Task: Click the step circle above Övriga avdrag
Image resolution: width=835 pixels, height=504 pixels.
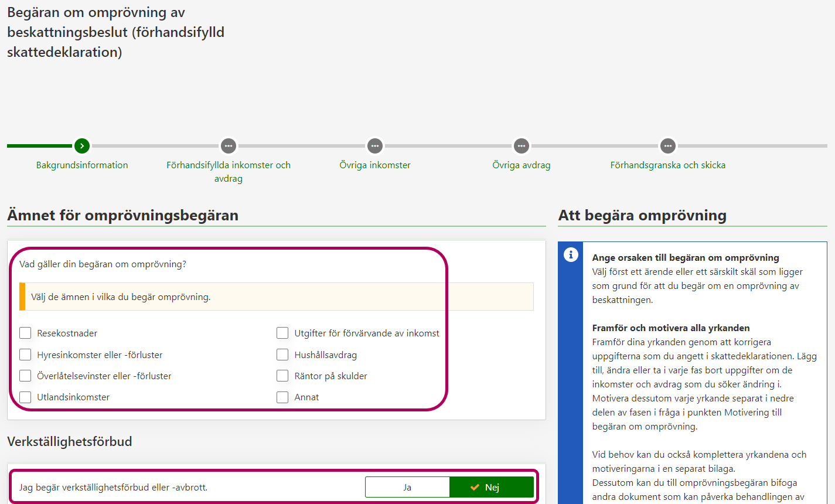Action: tap(522, 146)
